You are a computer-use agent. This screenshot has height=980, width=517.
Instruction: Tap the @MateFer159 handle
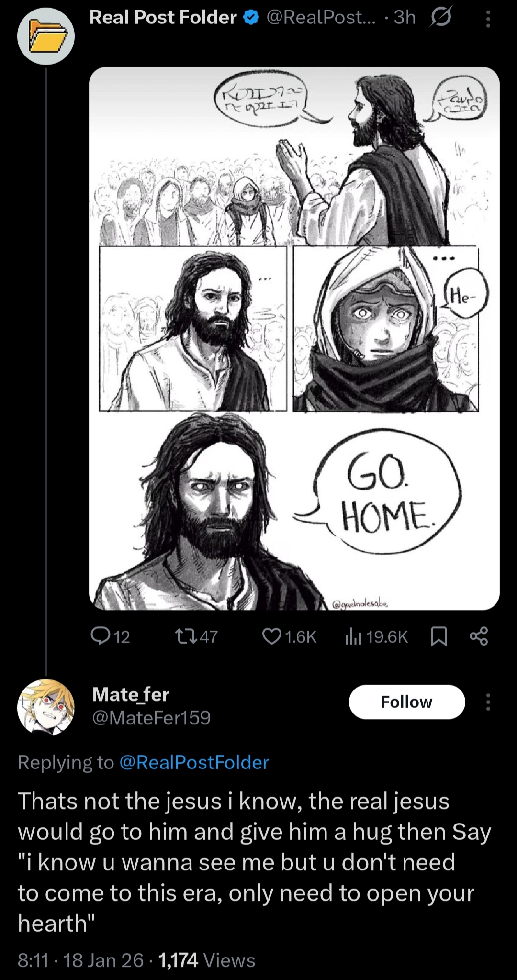pyautogui.click(x=151, y=718)
